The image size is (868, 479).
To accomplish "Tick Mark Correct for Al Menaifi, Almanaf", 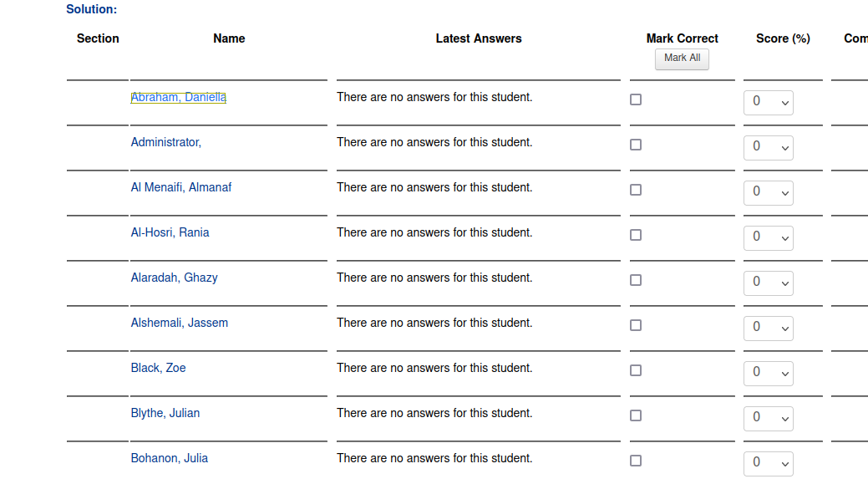I will (636, 190).
